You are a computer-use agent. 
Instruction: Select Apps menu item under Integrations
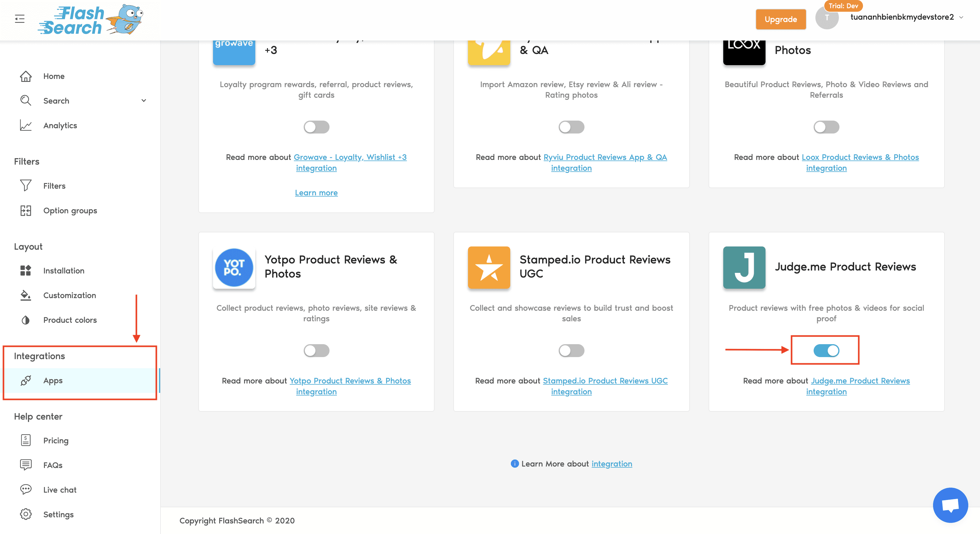52,380
